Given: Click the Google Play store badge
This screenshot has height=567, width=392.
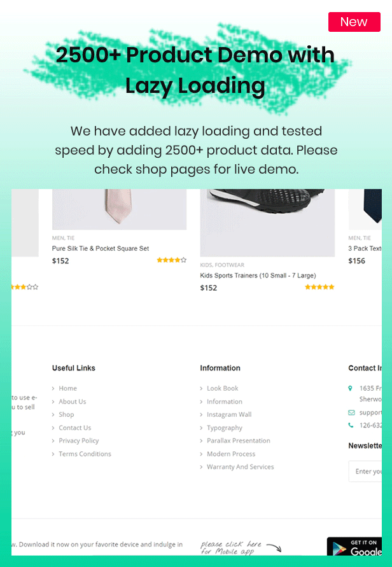Looking at the screenshot, I should 354,547.
